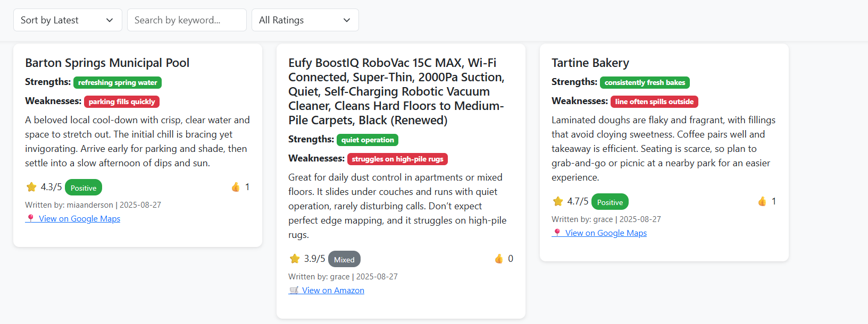868x324 pixels.
Task: Open the View on Amazon link
Action: point(333,290)
